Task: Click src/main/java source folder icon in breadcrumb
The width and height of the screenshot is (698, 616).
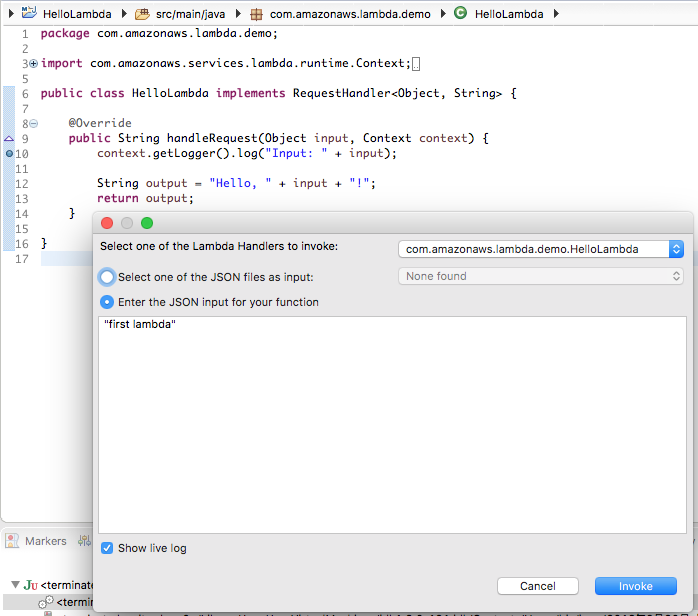Action: tap(142, 14)
